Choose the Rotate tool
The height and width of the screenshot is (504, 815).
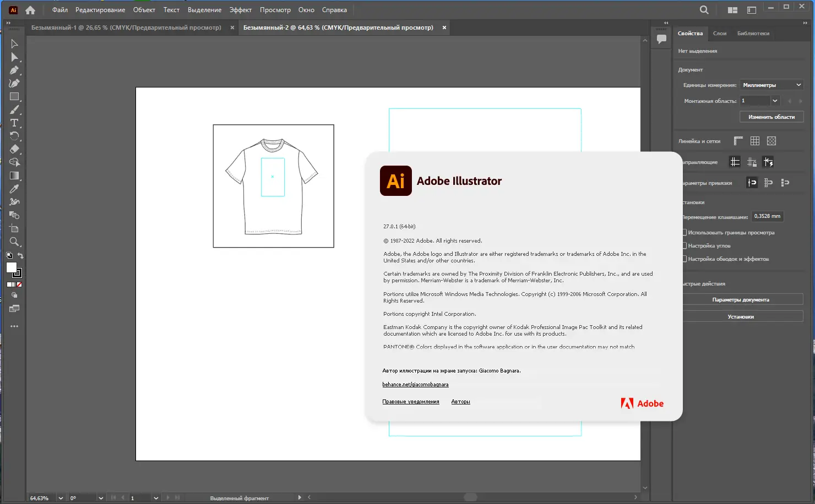14,136
